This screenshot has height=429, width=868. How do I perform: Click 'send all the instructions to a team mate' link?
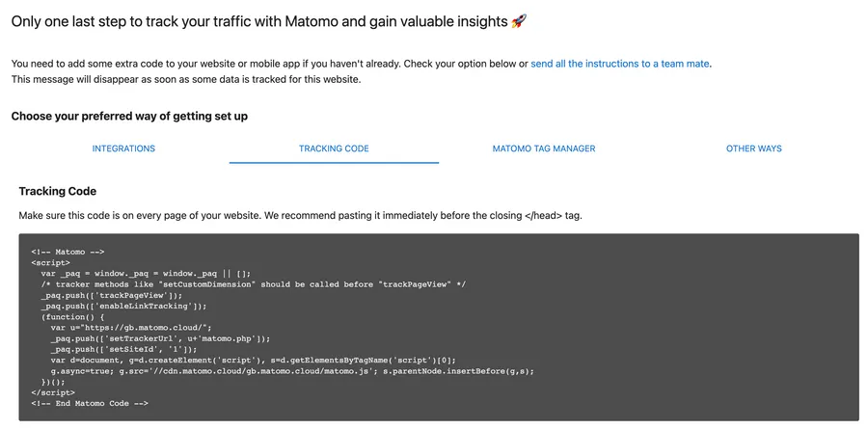coord(620,64)
